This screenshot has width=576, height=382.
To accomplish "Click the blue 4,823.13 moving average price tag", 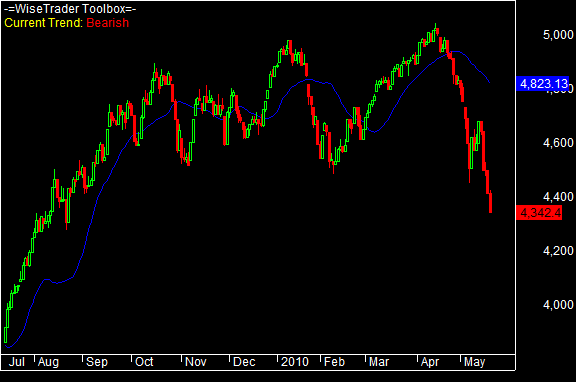I will tap(543, 84).
